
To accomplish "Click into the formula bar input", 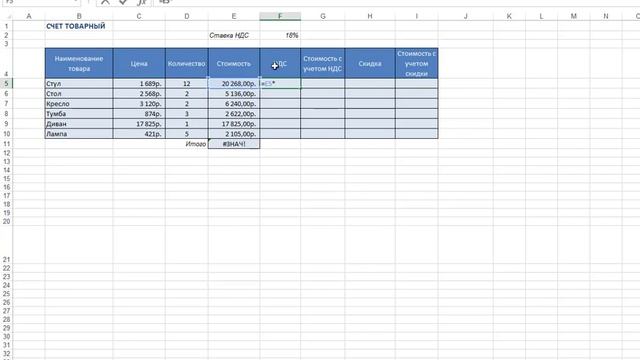I will [396, 2].
